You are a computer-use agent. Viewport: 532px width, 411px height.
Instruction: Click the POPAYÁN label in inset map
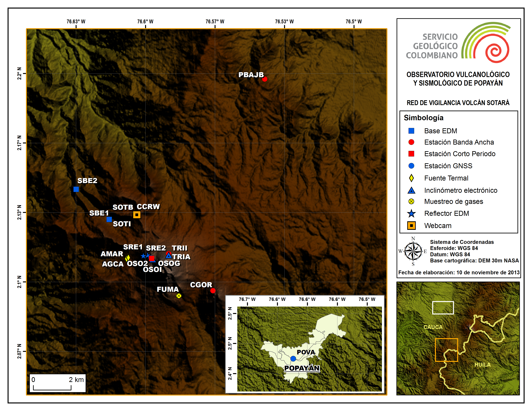[x=302, y=368]
